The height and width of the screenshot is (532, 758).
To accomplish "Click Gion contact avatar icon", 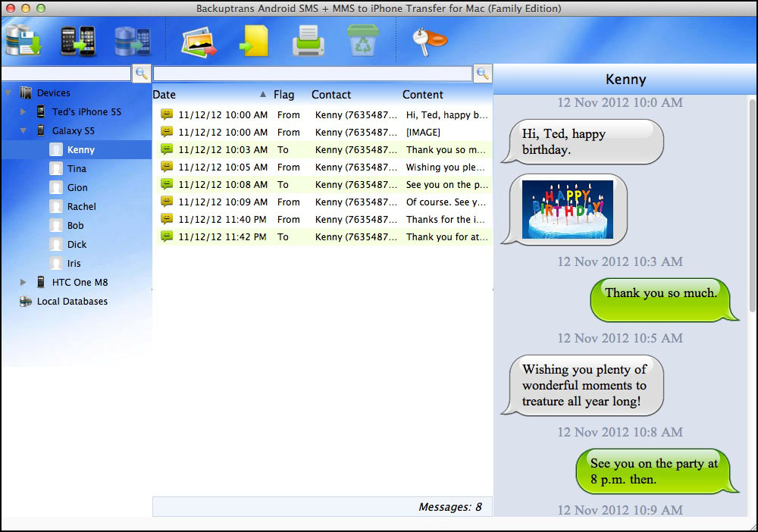I will [56, 187].
